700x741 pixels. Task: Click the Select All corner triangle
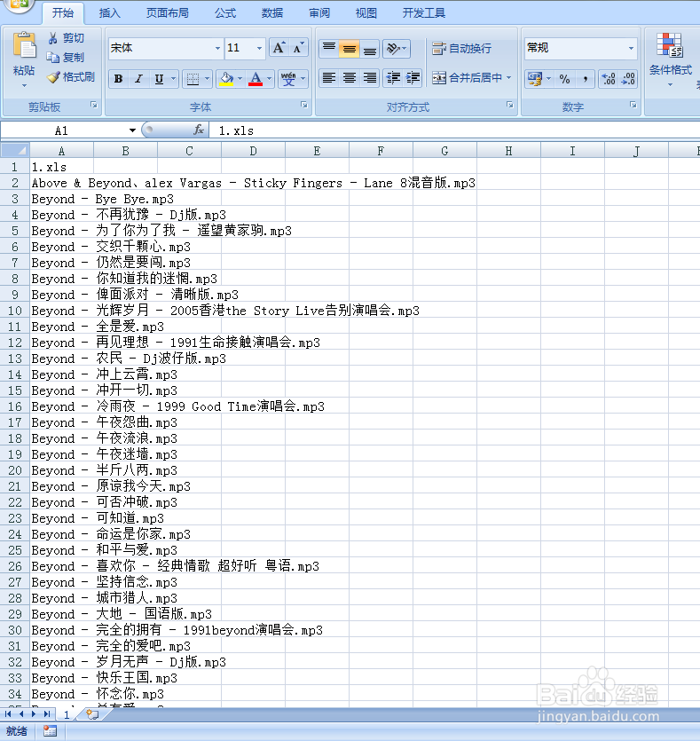pos(15,151)
